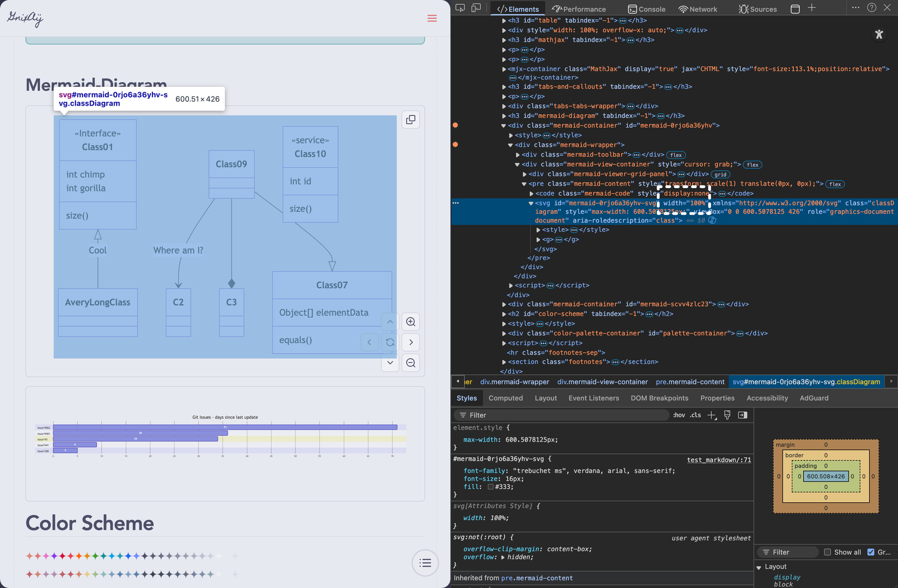This screenshot has height=588, width=898.
Task: Collapse the mermaid-wrapper div node
Action: click(x=511, y=145)
